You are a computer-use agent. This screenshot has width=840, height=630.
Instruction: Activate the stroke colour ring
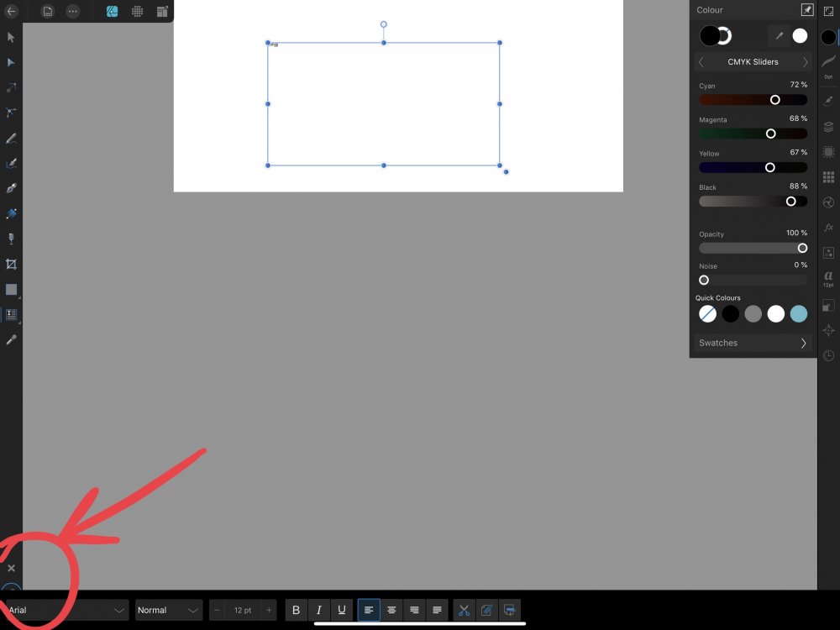tap(724, 36)
